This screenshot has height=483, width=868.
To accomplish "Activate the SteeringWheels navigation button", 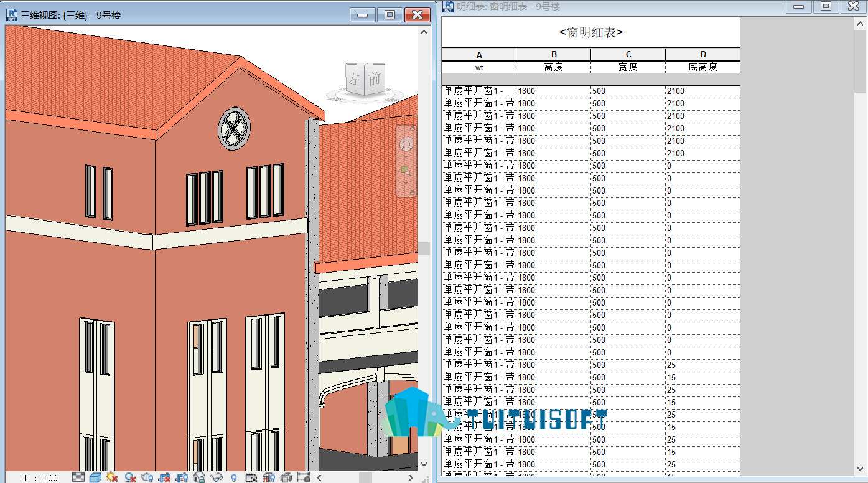I will (406, 144).
